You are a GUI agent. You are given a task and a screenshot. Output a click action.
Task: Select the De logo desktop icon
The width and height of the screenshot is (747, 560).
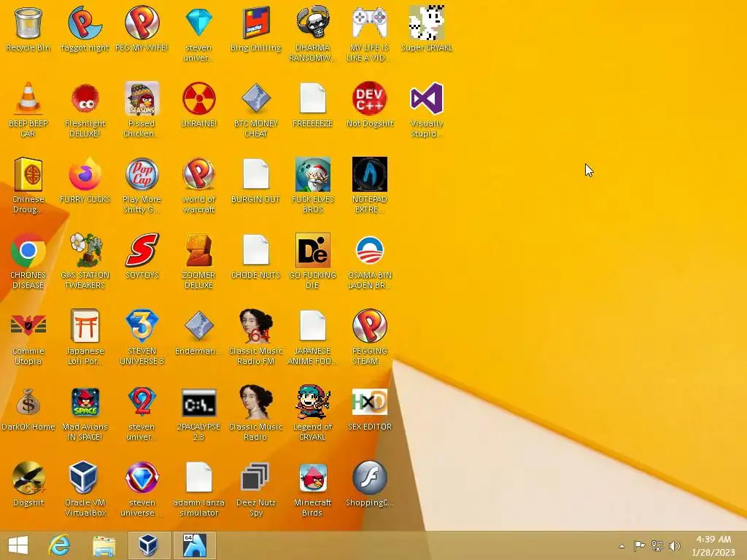(312, 250)
